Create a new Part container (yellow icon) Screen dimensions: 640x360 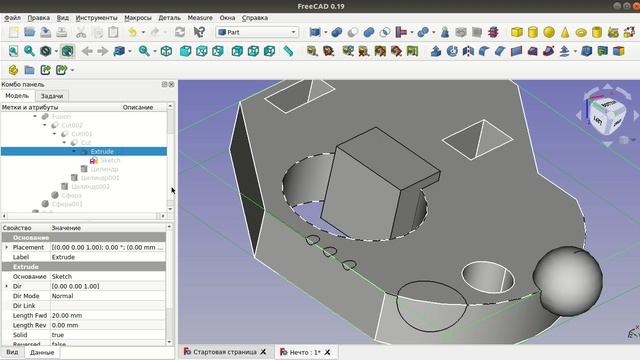[13, 70]
